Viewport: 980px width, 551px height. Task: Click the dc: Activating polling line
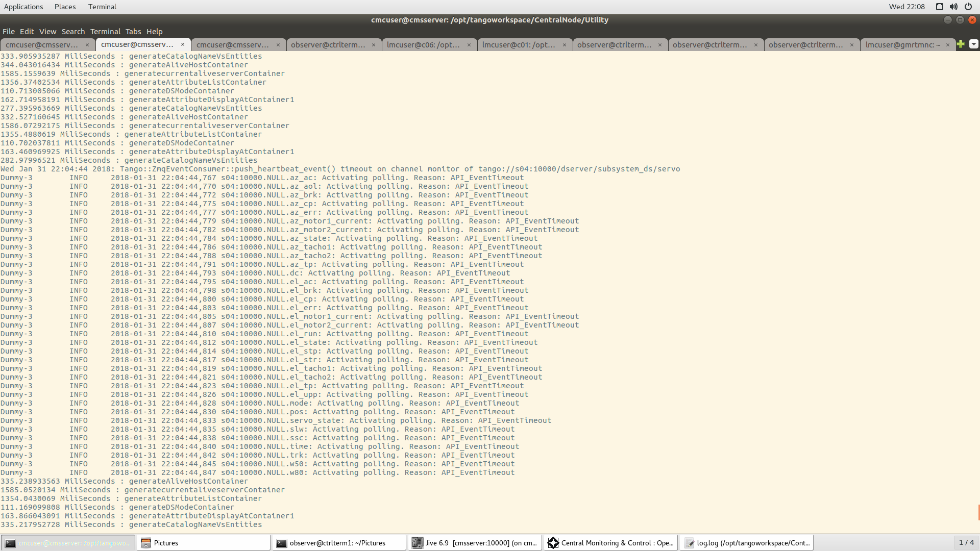pos(255,273)
